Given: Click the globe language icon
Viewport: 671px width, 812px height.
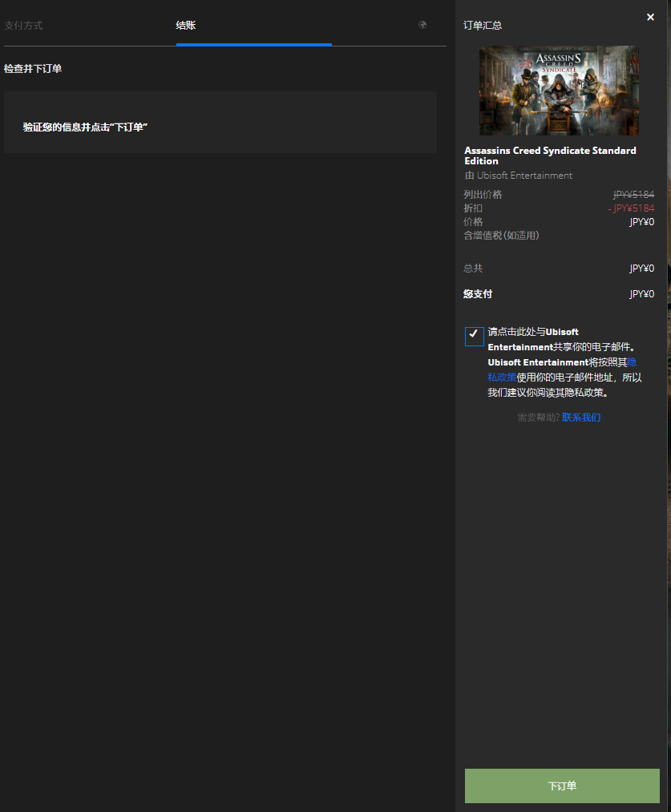Looking at the screenshot, I should [x=422, y=24].
